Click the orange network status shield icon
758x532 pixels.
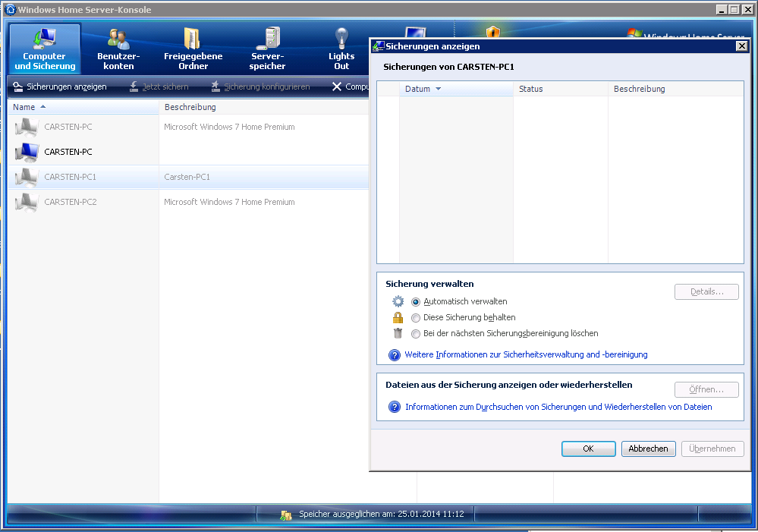[x=492, y=32]
